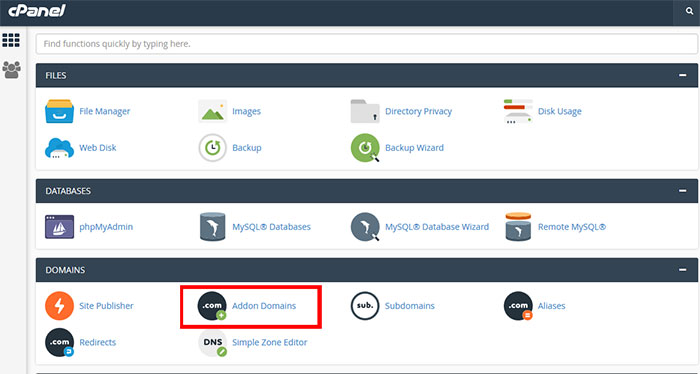The image size is (700, 374).
Task: Open the Aliases link
Action: pyautogui.click(x=552, y=306)
